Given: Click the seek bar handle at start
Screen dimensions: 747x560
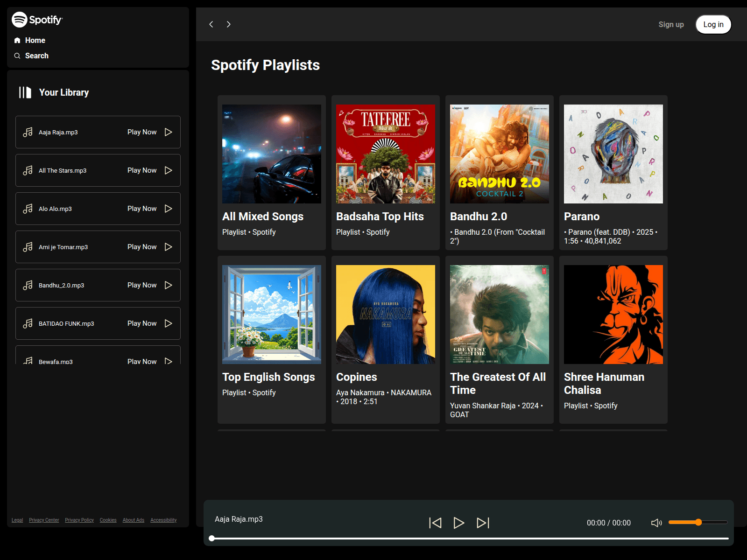Looking at the screenshot, I should [x=212, y=539].
